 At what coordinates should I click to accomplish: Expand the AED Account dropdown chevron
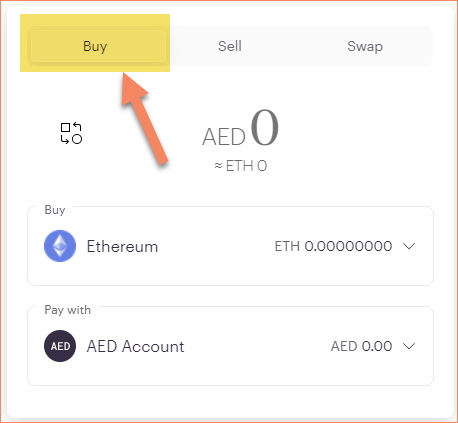(409, 346)
